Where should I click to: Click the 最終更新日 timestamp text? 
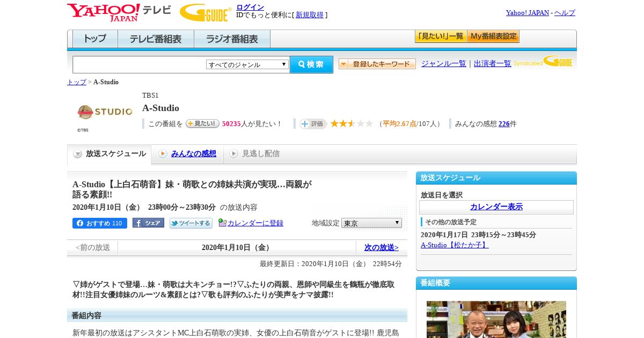pyautogui.click(x=331, y=264)
